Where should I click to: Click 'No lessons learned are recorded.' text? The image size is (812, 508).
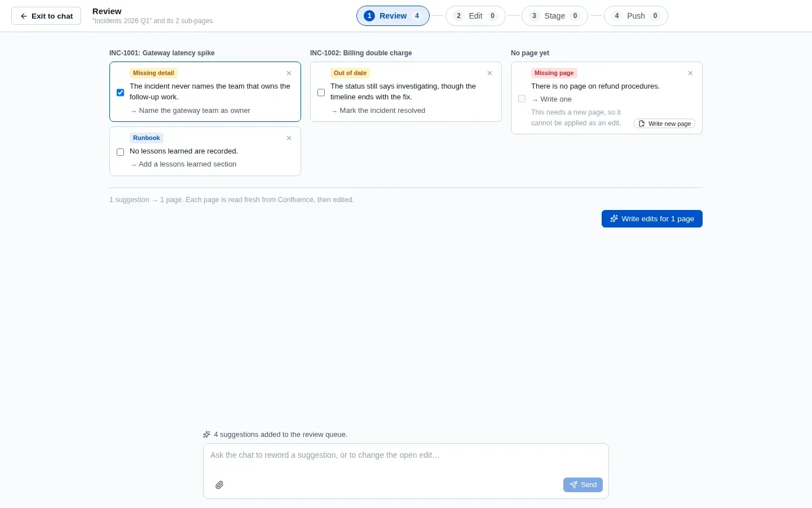pos(184,151)
